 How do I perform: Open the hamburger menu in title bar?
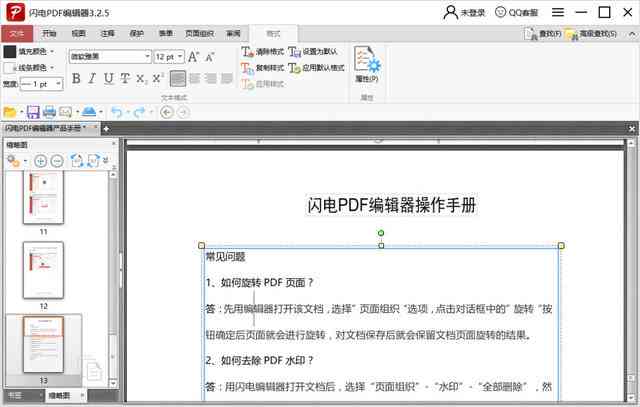(x=558, y=12)
